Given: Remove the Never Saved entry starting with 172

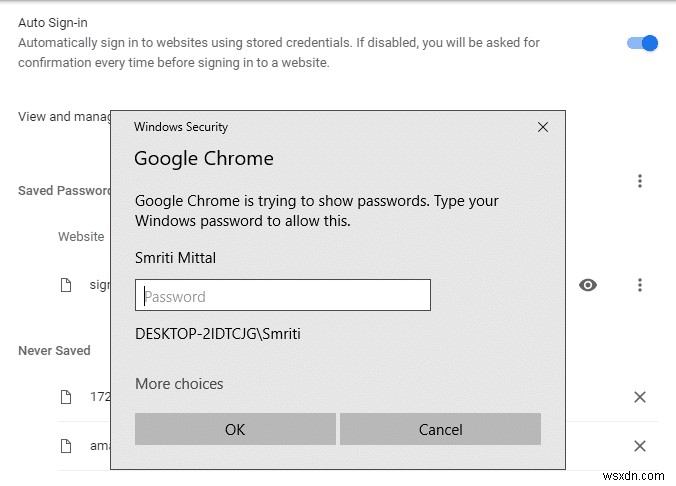Looking at the screenshot, I should coord(640,397).
